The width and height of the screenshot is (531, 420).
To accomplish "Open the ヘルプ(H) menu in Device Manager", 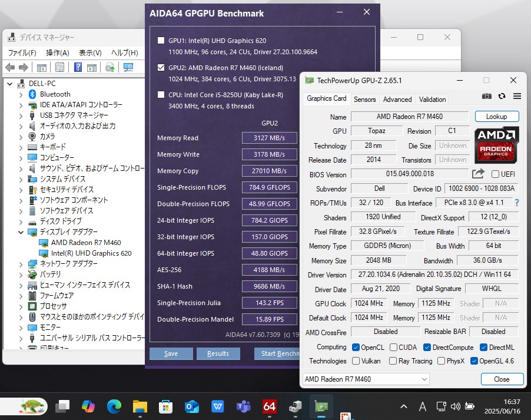I will (125, 52).
